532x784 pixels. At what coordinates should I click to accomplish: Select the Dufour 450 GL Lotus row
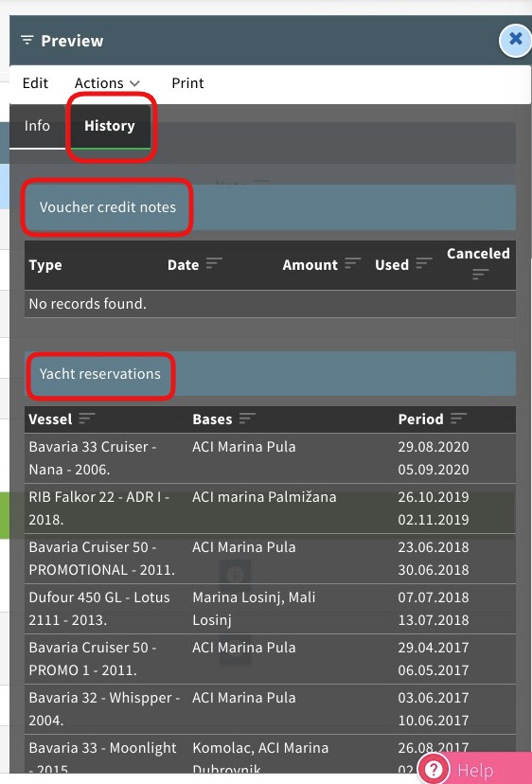pyautogui.click(x=270, y=609)
